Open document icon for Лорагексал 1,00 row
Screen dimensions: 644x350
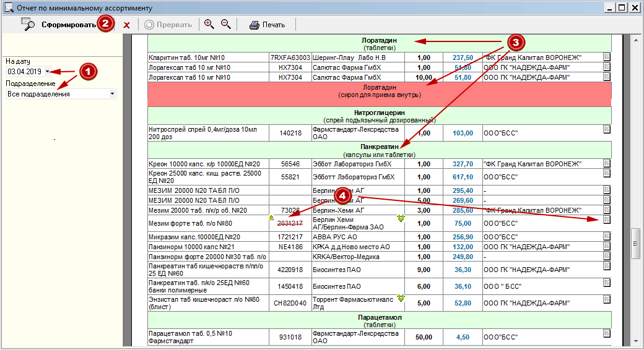607,66
